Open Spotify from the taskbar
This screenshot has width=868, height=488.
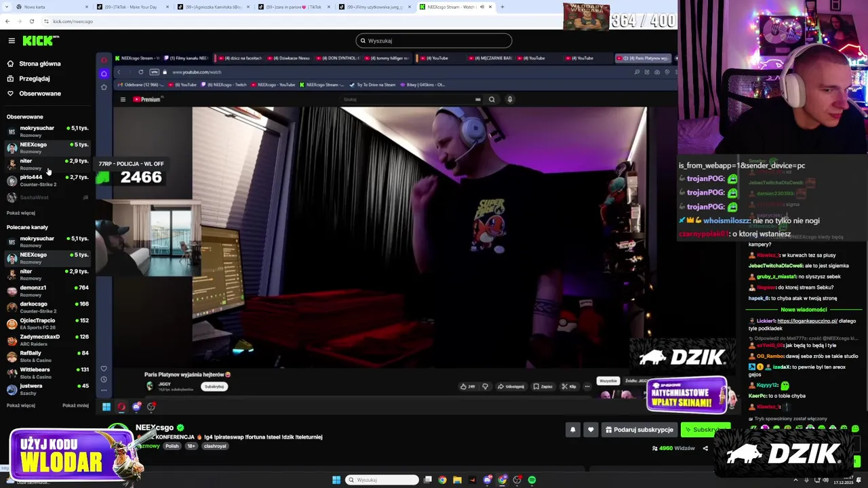pyautogui.click(x=532, y=480)
